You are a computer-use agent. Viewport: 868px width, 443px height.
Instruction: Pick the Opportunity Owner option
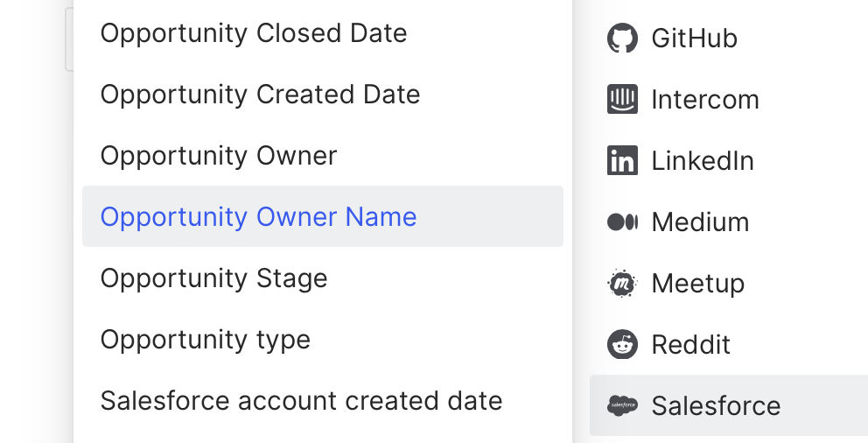pos(219,156)
